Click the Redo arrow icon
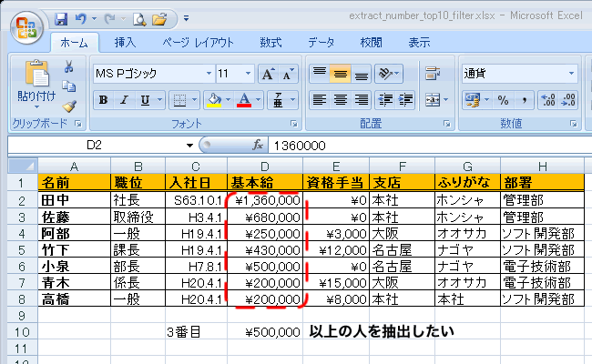The height and width of the screenshot is (364, 592). tap(109, 19)
